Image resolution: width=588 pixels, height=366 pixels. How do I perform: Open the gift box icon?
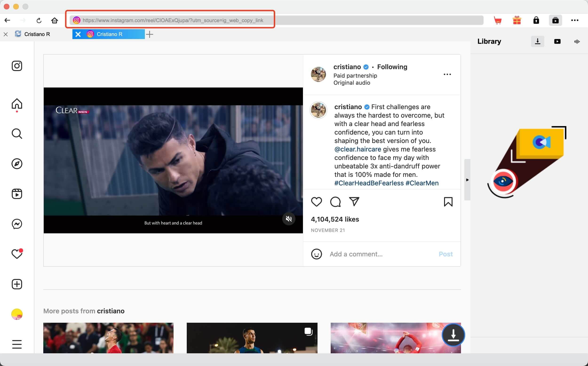pyautogui.click(x=517, y=20)
